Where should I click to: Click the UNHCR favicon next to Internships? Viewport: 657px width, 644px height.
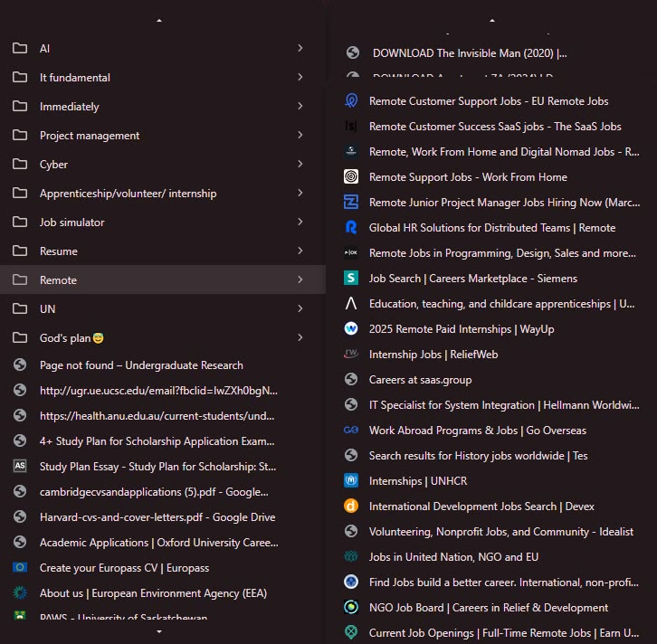point(351,480)
